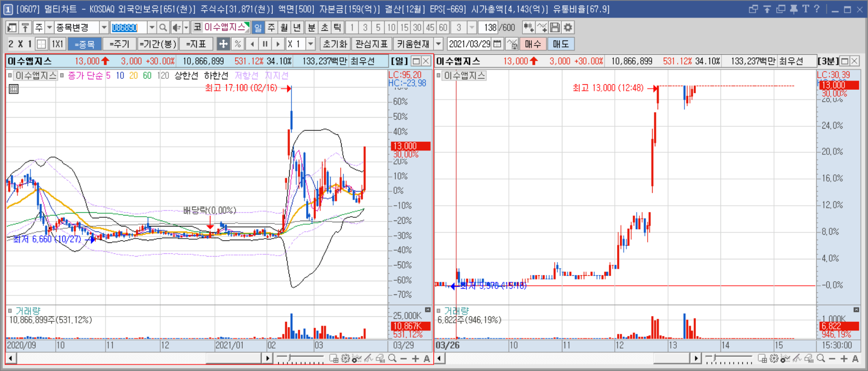The width and height of the screenshot is (868, 371).
Task: Click the step-forward playback arrow
Action: [278, 44]
